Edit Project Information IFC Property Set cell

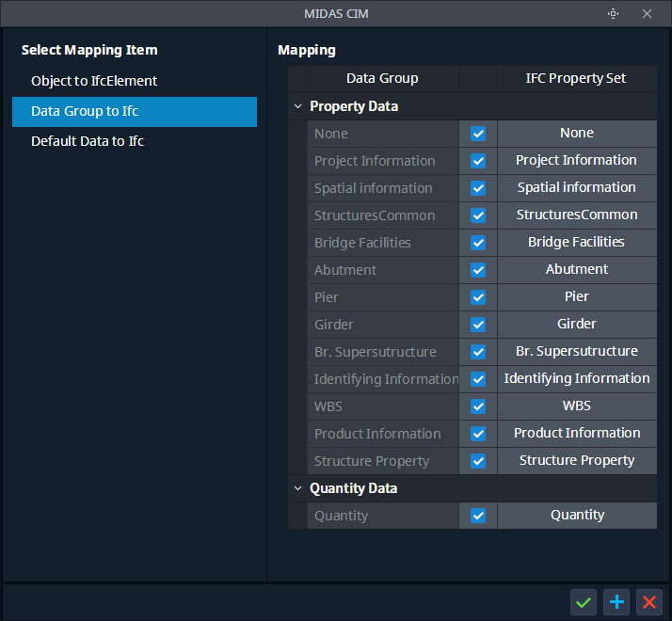point(577,161)
